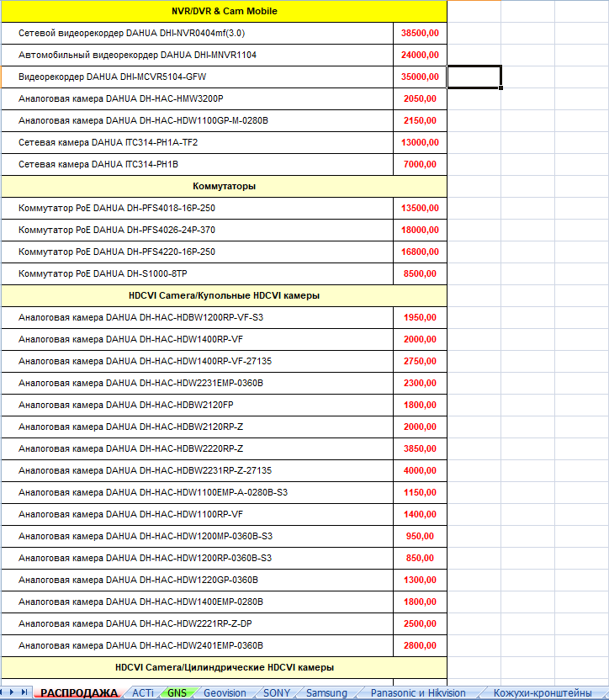
Task: Open the SONY sheet tab
Action: point(277,692)
